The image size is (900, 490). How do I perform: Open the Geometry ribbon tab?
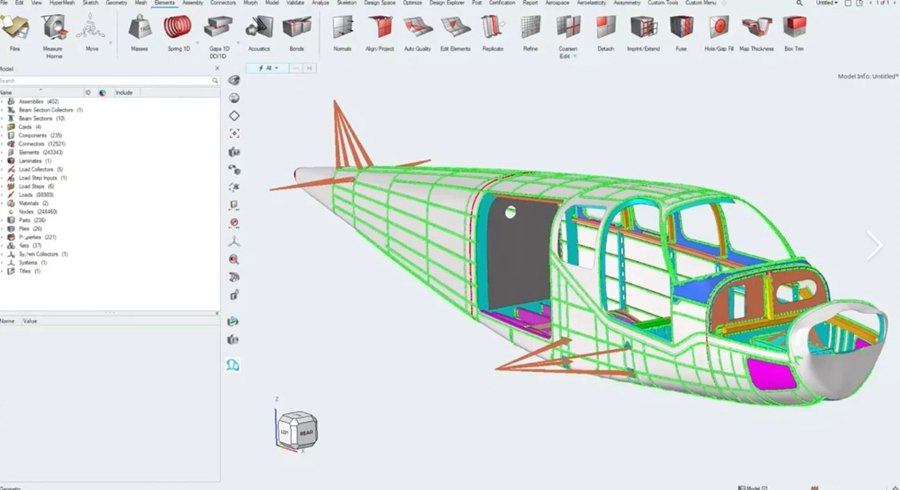117,3
